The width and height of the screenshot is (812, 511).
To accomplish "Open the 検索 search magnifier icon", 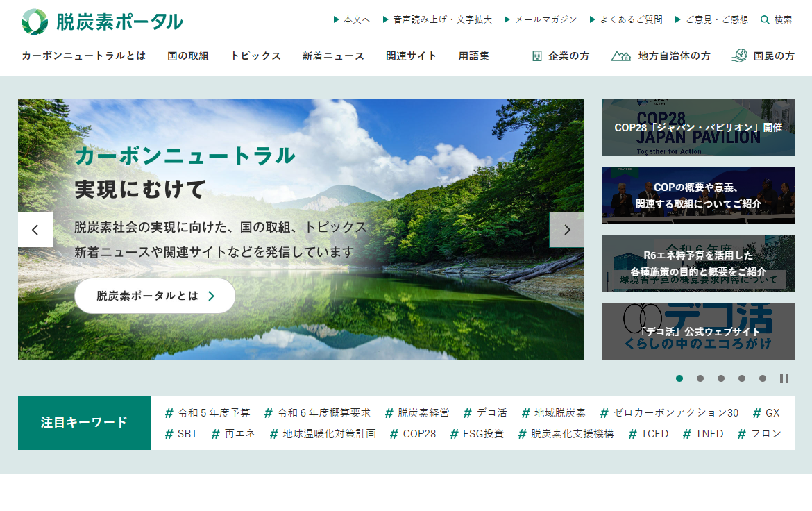I will coord(765,19).
